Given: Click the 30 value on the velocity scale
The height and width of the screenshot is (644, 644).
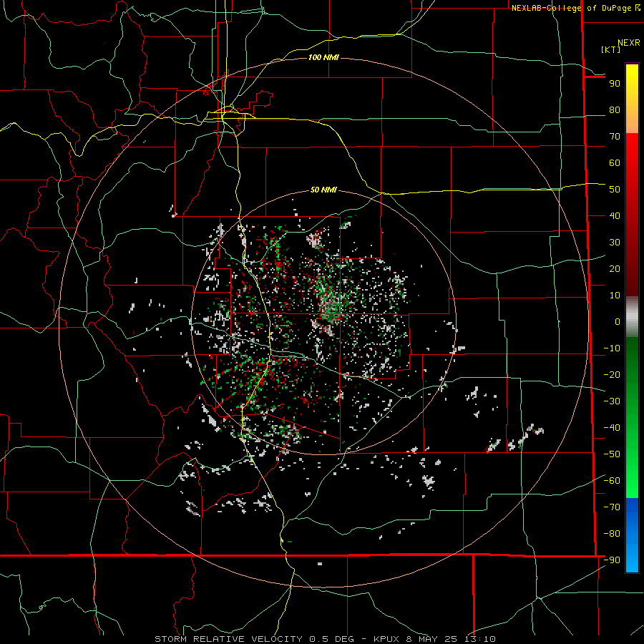Looking at the screenshot, I should 615,243.
